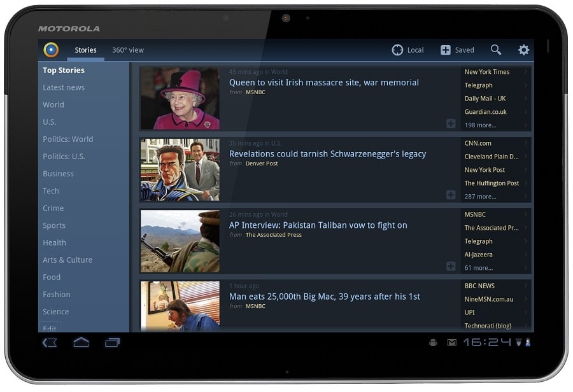
Task: Tap the Android home icon
Action: pos(81,342)
